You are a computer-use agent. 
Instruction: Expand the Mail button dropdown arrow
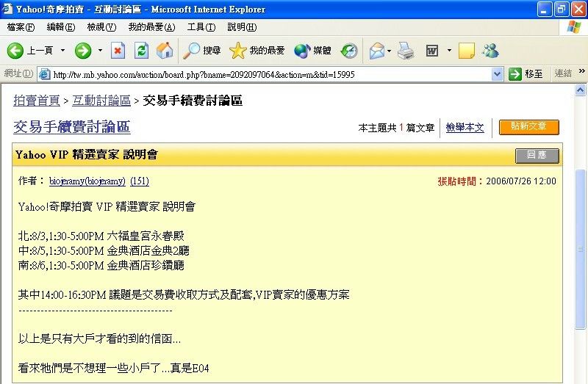pos(390,51)
